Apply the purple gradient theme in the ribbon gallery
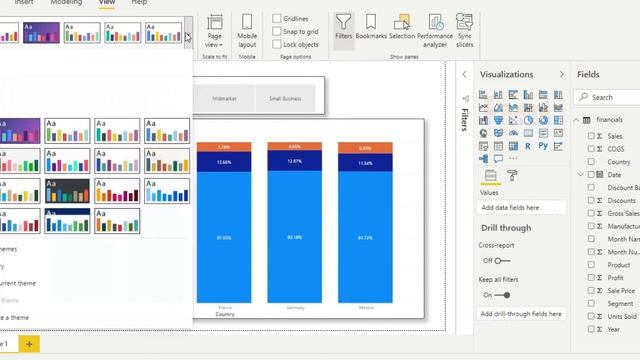This screenshot has width=640, height=360. (x=41, y=33)
